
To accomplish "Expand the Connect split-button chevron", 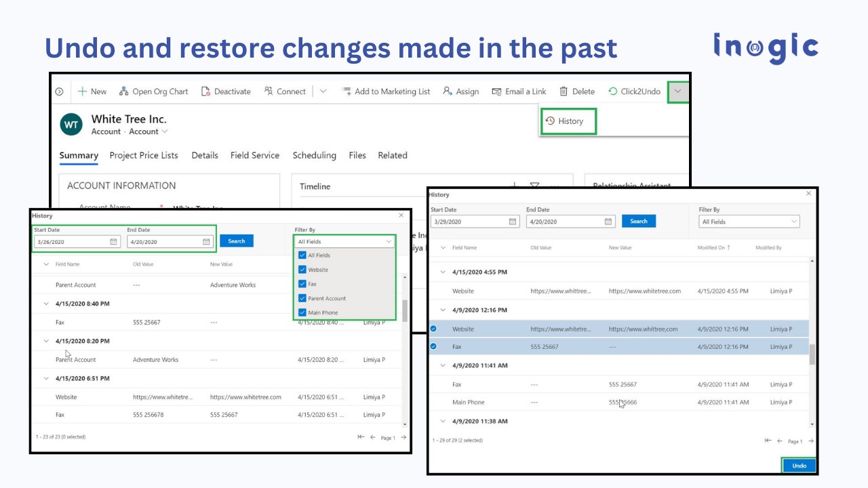I will [x=323, y=91].
